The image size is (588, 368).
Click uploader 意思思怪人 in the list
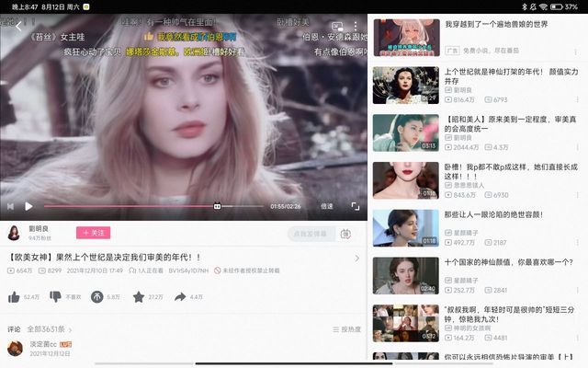click(x=469, y=185)
